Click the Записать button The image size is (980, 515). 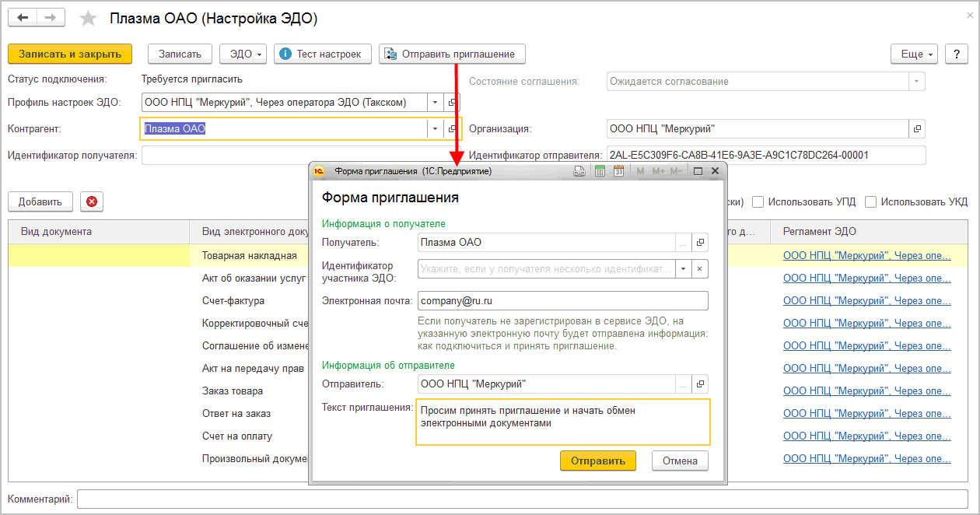tap(180, 54)
